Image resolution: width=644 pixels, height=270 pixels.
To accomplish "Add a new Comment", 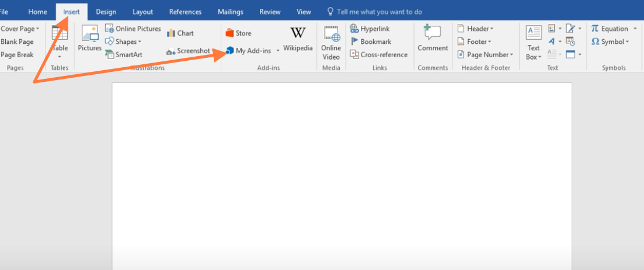I will tap(433, 38).
